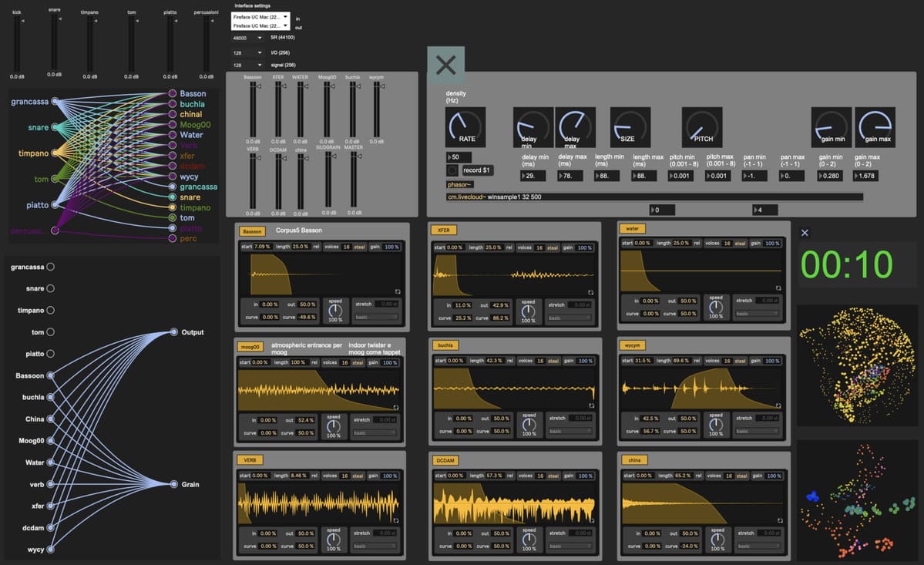Image resolution: width=924 pixels, height=565 pixels.
Task: Click the yellow scatter plot display
Action: point(858,365)
